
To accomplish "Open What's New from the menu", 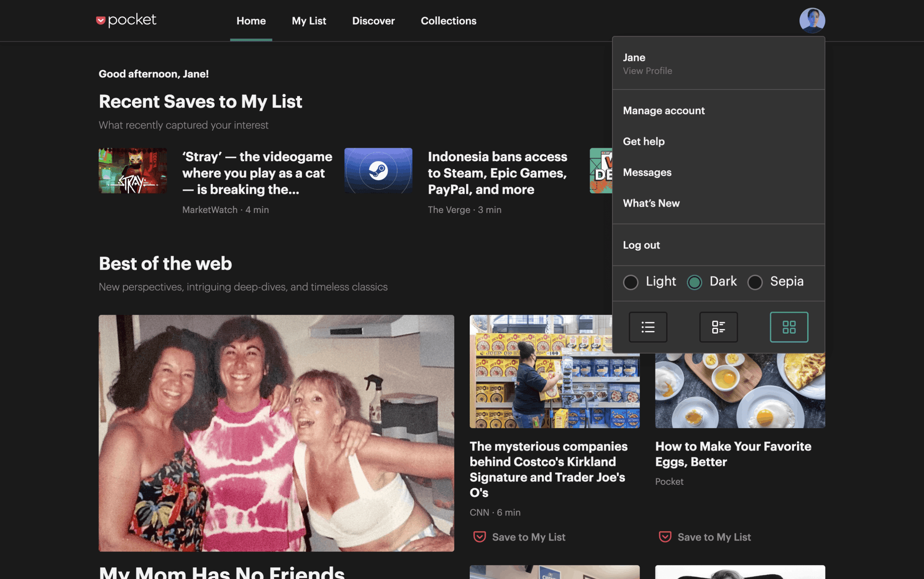I will coord(651,203).
